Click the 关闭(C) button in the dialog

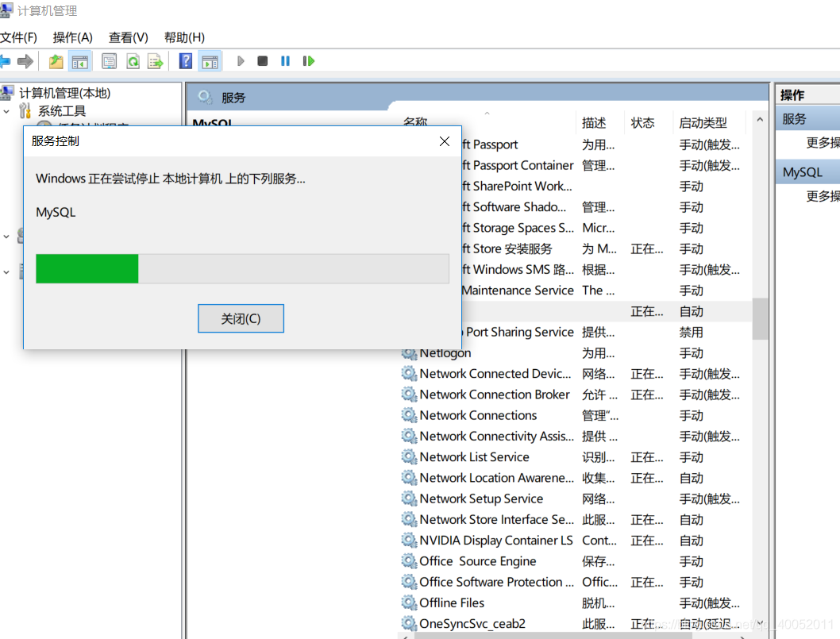(x=241, y=318)
